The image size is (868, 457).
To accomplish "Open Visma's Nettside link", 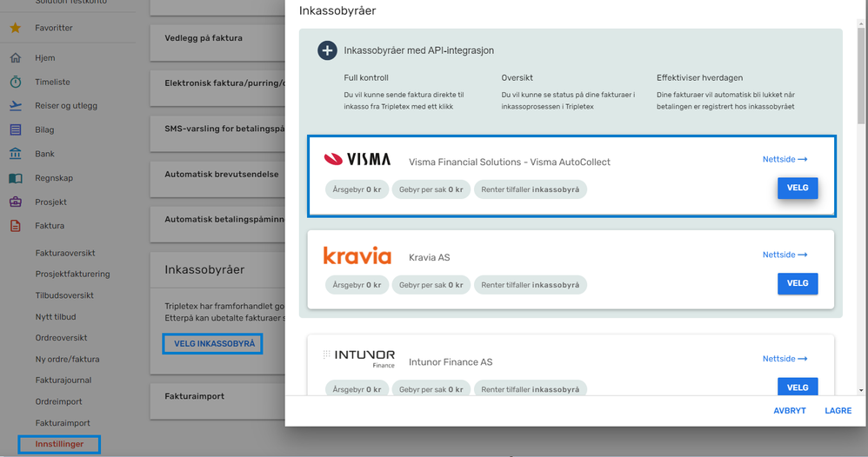I will [x=785, y=159].
